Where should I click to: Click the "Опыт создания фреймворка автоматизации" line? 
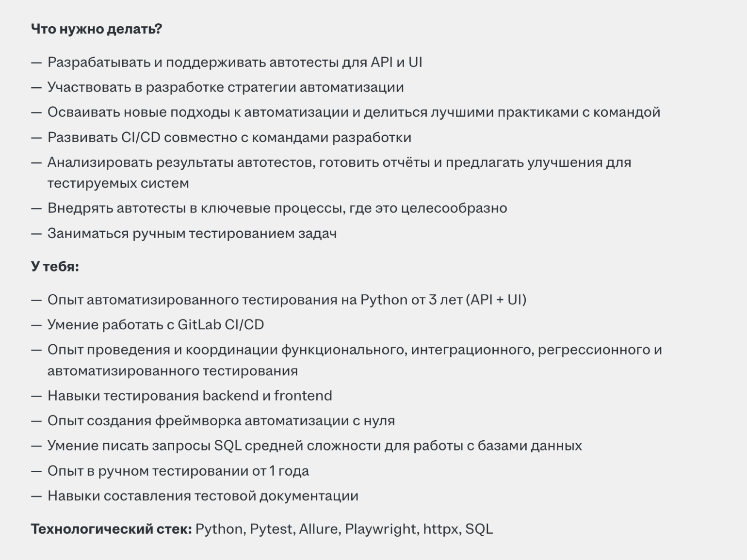[221, 421]
